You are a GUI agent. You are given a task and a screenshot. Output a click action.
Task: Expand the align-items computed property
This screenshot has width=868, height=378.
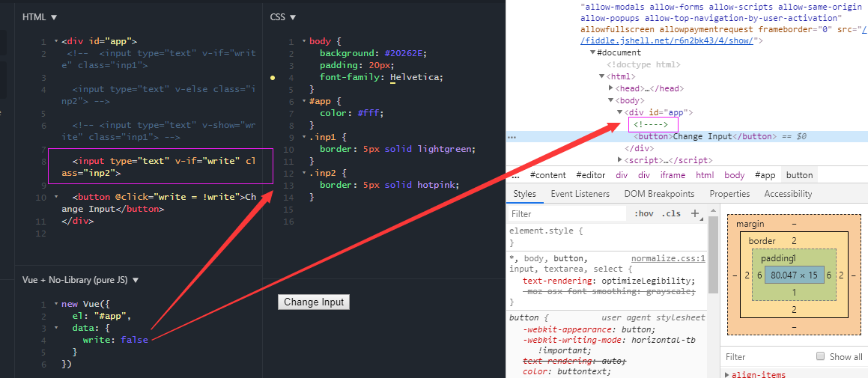[727, 375]
